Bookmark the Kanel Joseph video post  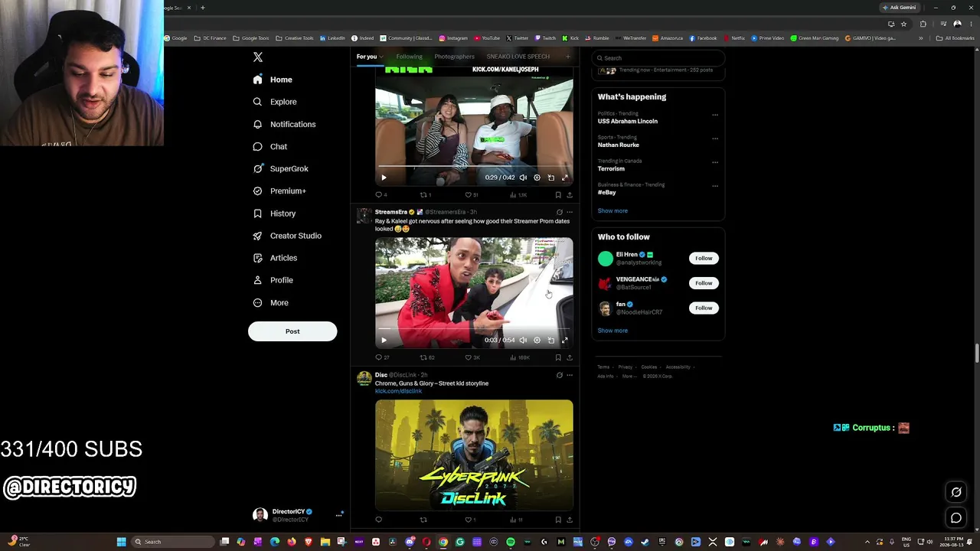point(558,194)
